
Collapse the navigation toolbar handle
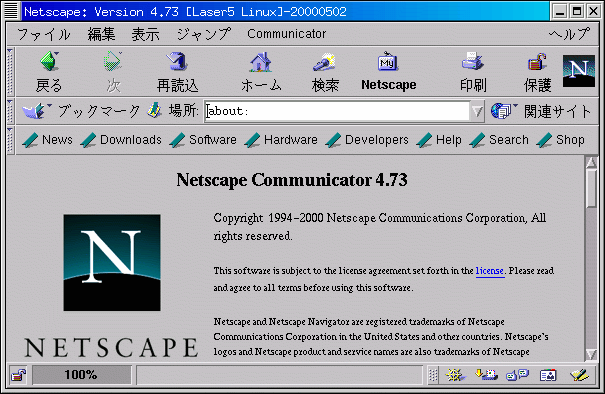click(x=10, y=72)
